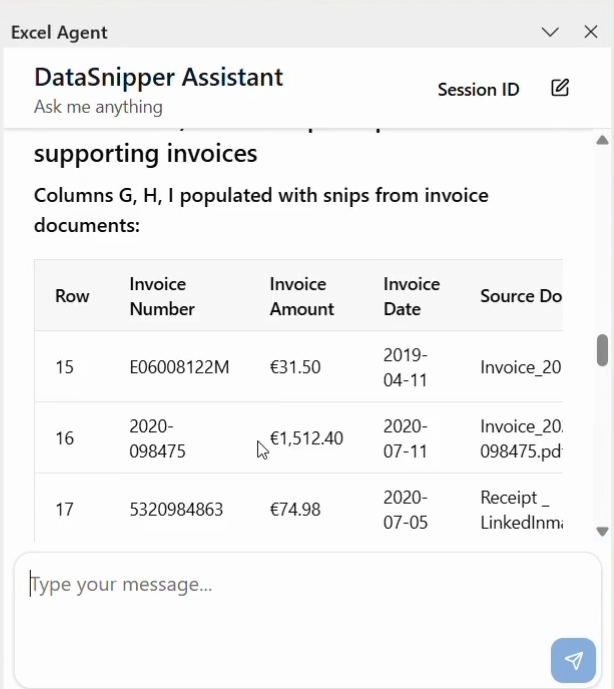Screen dimensions: 614x689
Task: Select the Invoice Amount column header
Action: pyautogui.click(x=301, y=296)
